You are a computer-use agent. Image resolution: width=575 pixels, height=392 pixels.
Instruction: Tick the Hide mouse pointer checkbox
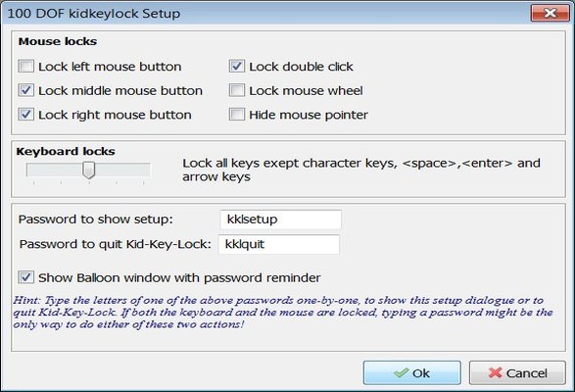point(237,115)
